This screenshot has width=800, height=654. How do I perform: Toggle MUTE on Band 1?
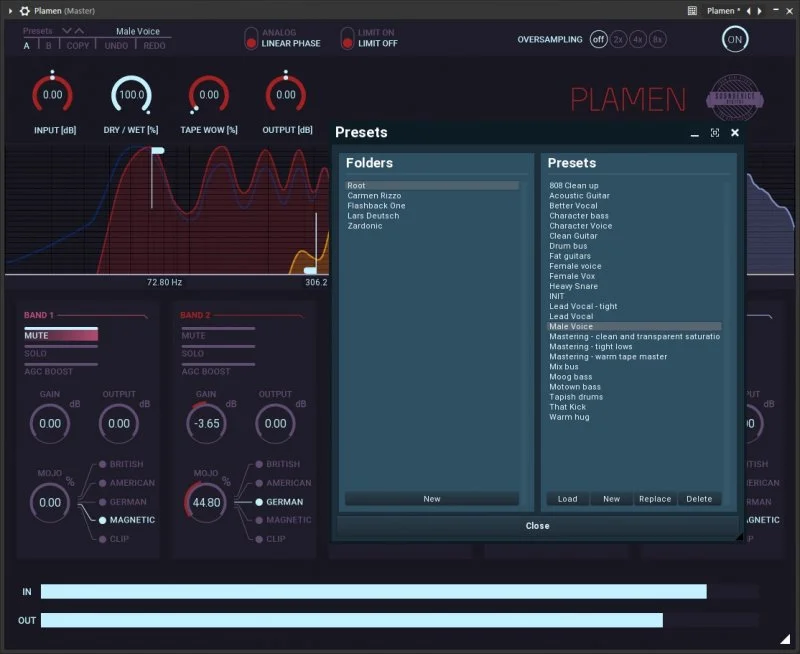pos(61,335)
